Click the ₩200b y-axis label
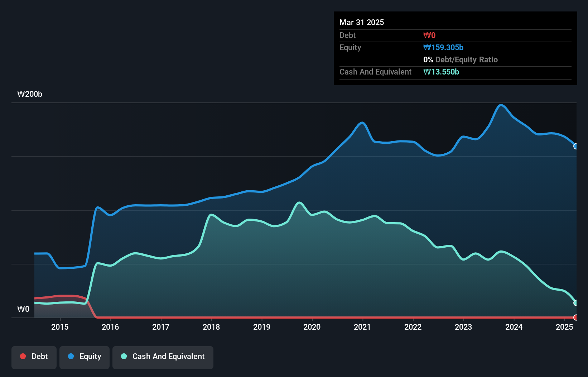This screenshot has height=377, width=588. tap(30, 94)
